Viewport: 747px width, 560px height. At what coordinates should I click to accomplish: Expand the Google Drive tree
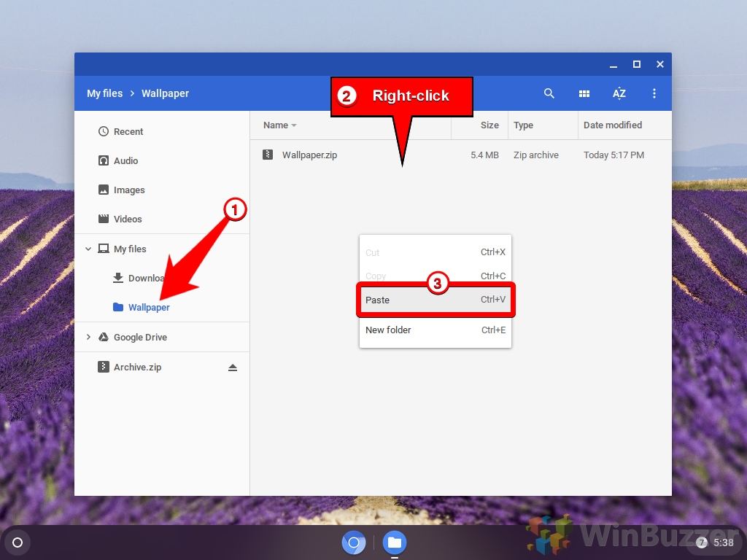click(x=88, y=337)
